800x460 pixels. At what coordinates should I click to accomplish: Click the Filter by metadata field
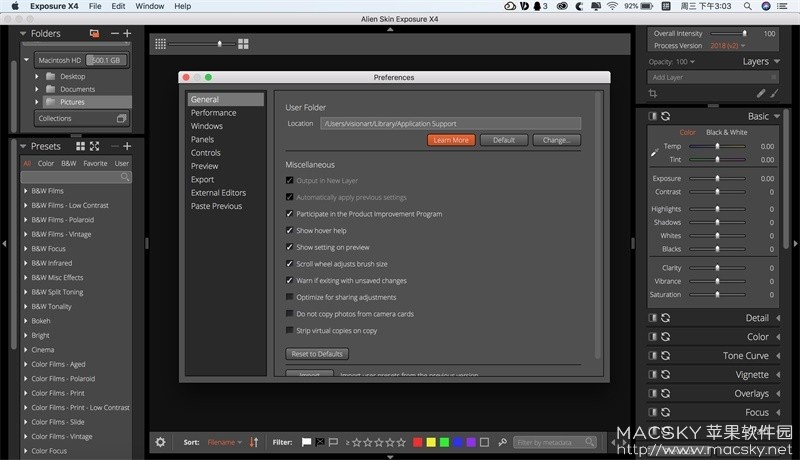(x=555, y=442)
